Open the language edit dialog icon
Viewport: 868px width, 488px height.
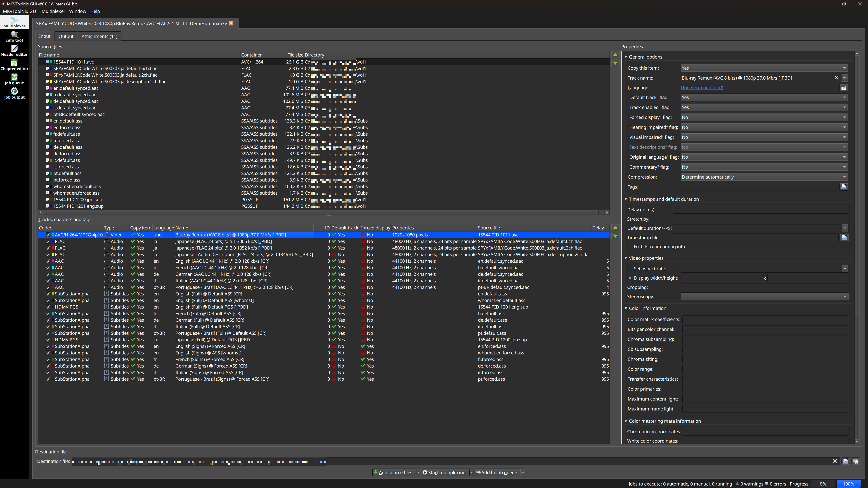[844, 88]
